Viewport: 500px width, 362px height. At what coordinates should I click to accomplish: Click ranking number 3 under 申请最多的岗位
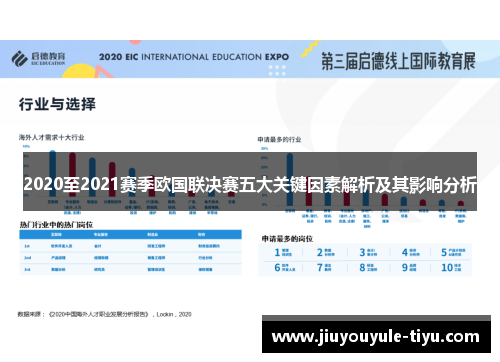362,252
